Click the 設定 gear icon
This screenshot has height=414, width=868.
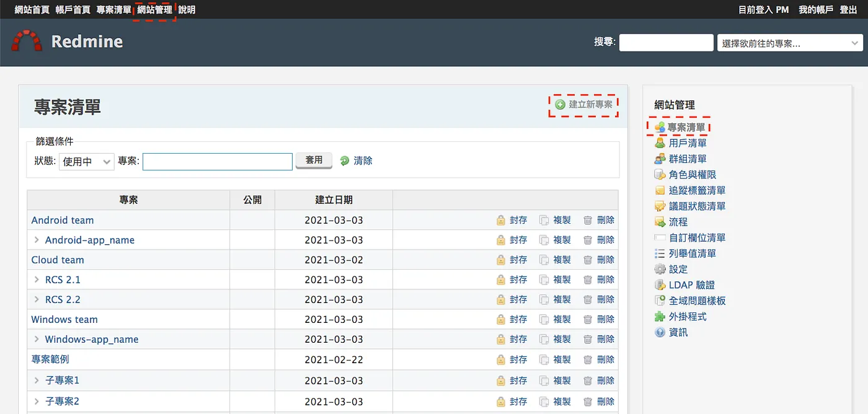[x=660, y=270]
